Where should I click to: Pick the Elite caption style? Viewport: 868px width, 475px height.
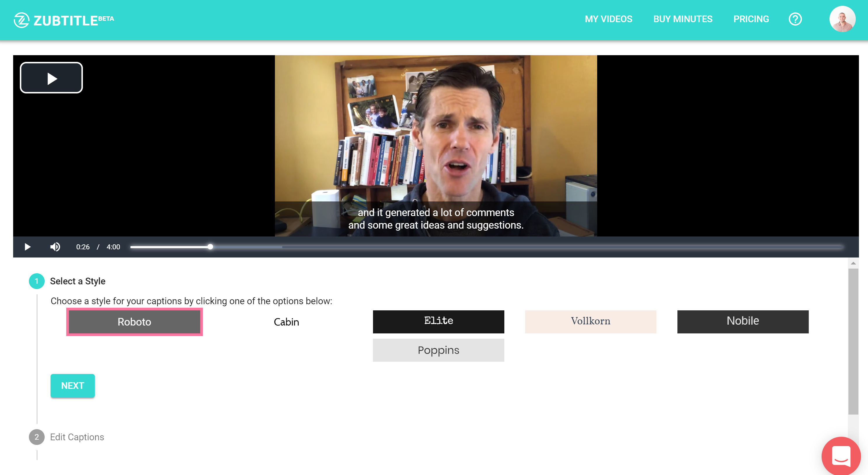tap(438, 321)
